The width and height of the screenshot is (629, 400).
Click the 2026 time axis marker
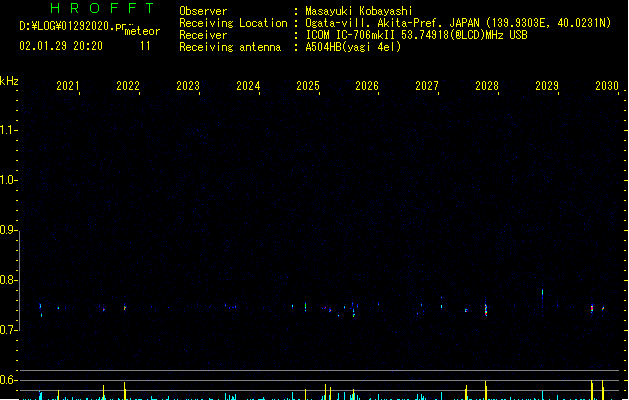(367, 86)
